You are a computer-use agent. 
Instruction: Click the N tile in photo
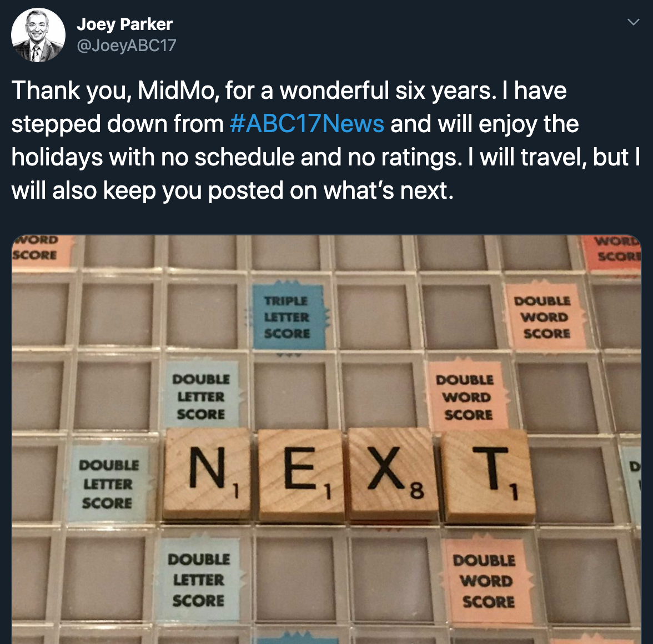click(207, 475)
